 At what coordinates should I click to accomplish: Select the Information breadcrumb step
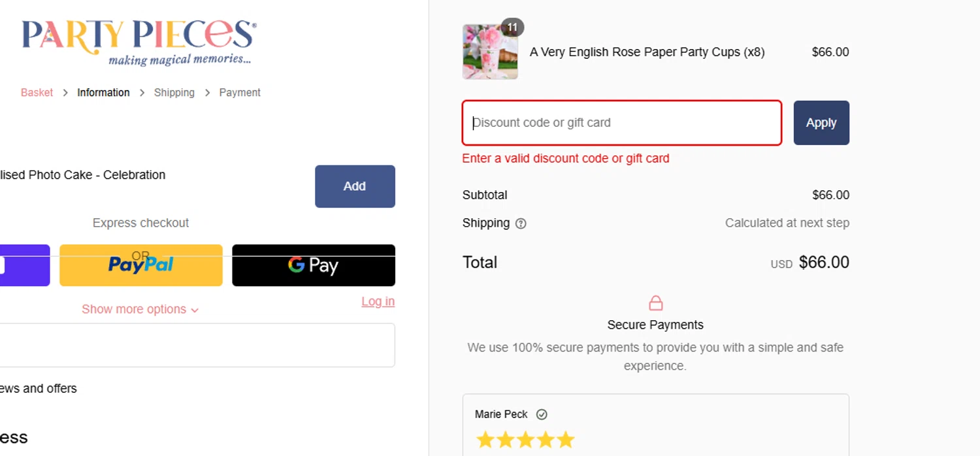pos(103,93)
